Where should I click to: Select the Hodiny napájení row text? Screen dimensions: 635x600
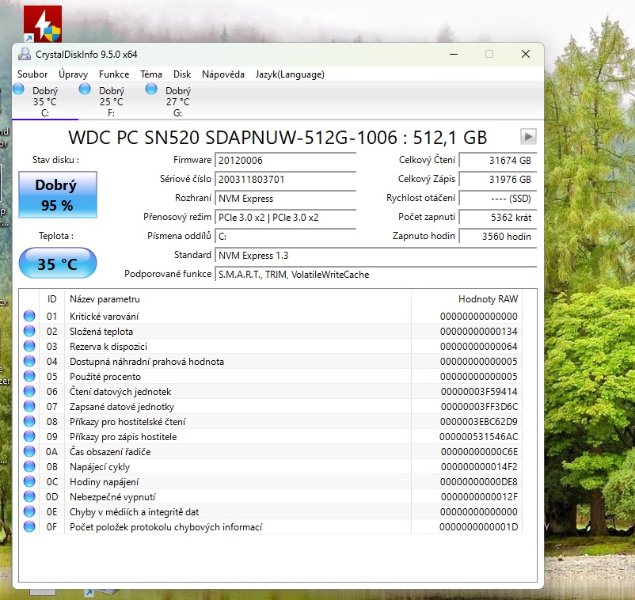click(x=104, y=481)
